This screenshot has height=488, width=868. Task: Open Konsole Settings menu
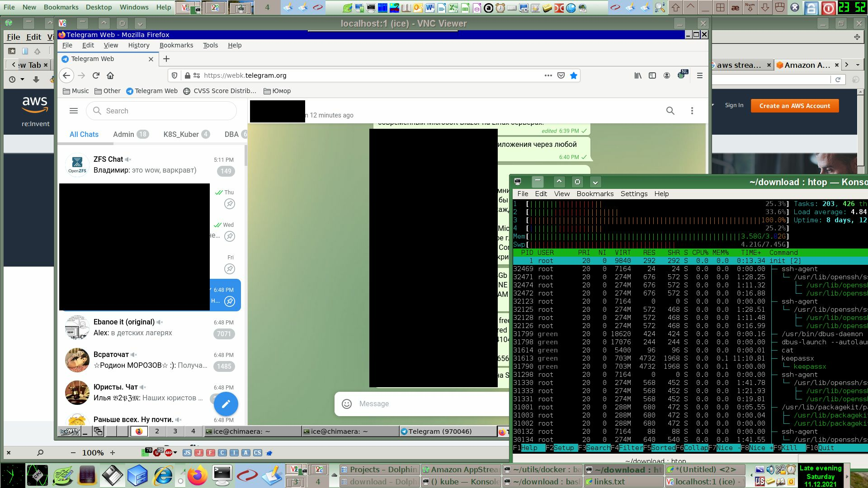(x=634, y=194)
